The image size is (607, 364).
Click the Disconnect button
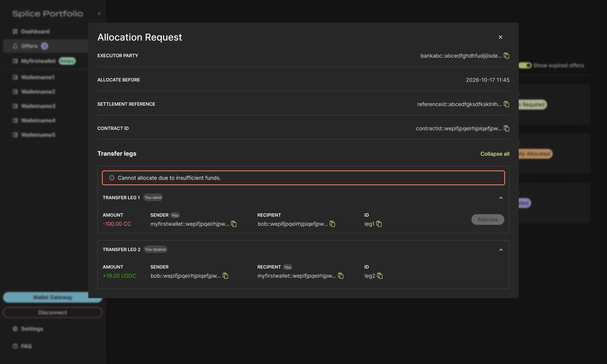click(x=52, y=312)
